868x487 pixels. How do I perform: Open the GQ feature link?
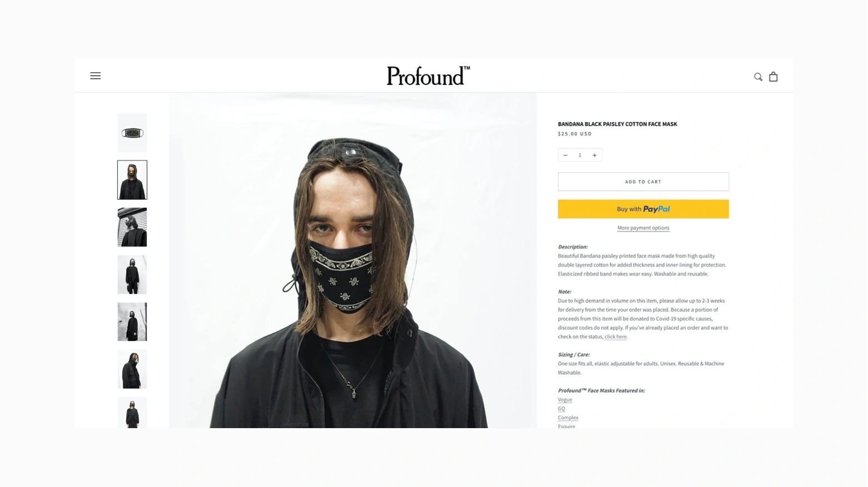click(x=561, y=408)
